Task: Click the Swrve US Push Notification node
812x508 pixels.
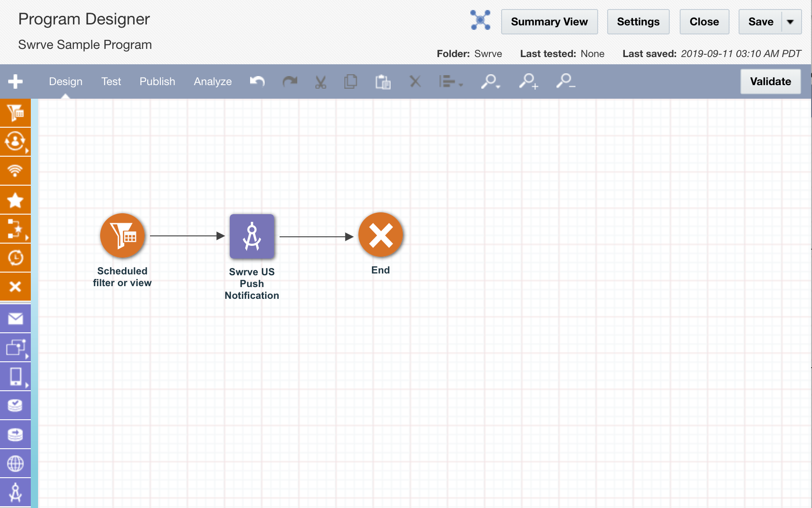Action: point(252,236)
